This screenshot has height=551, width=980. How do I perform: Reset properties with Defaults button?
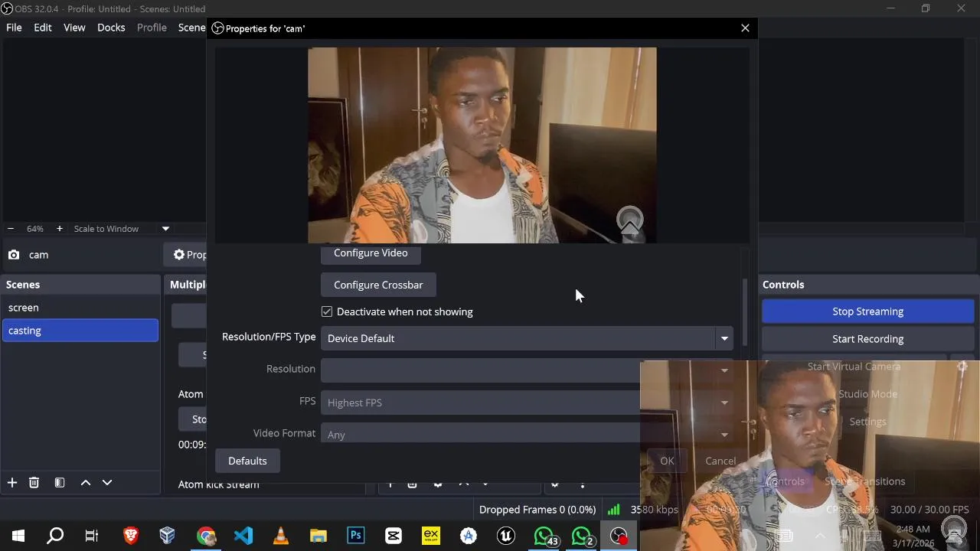[x=247, y=461]
